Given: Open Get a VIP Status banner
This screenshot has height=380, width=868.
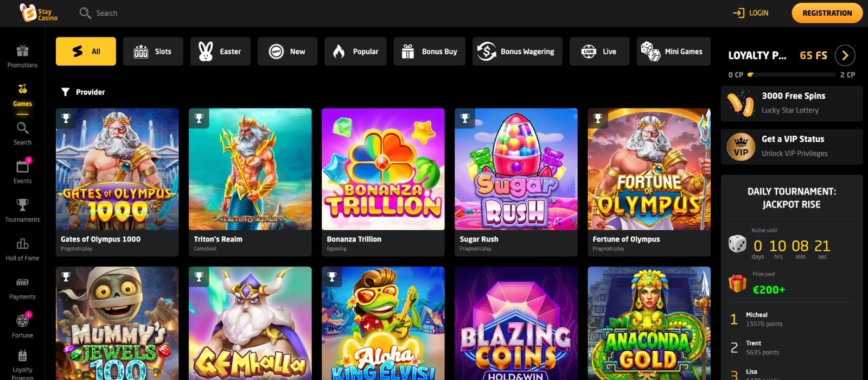Looking at the screenshot, I should point(792,147).
